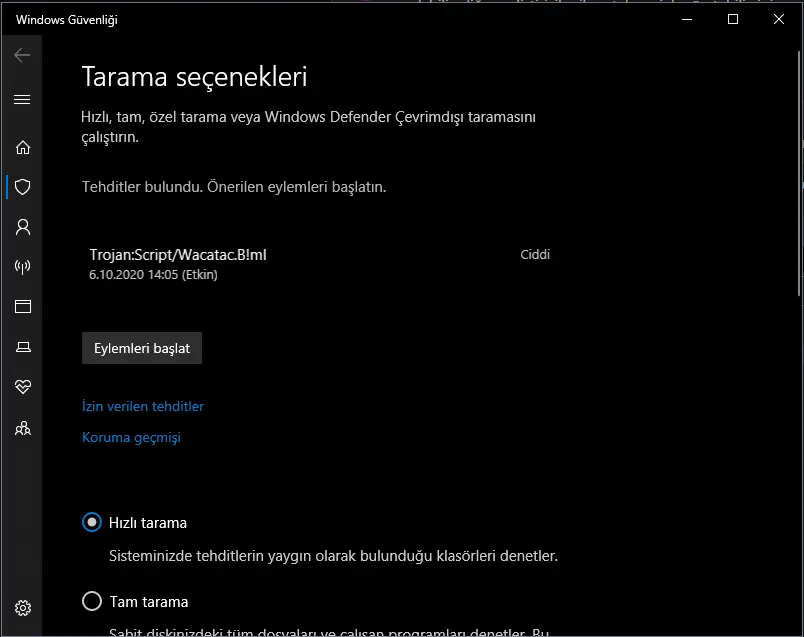Image resolution: width=804 pixels, height=637 pixels.
Task: Maximize the Windows Güvenliği window
Action: pyautogui.click(x=733, y=19)
